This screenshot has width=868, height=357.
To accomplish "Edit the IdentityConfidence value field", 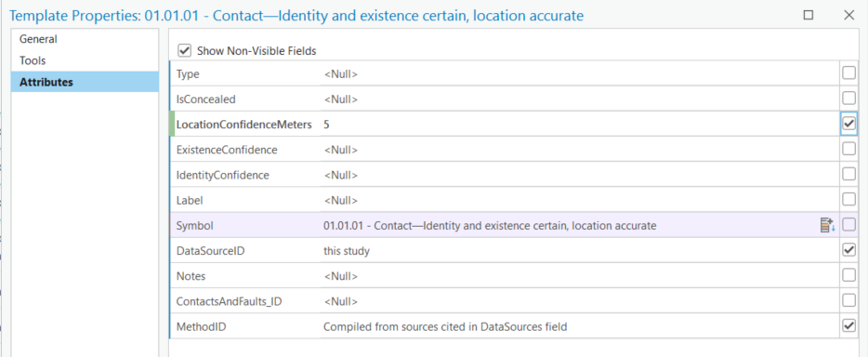I will click(x=579, y=175).
